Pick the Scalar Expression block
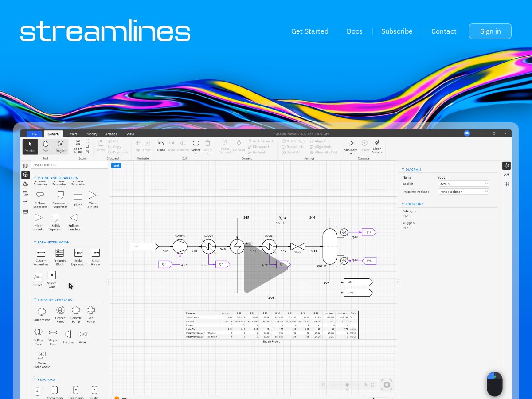 [x=78, y=257]
